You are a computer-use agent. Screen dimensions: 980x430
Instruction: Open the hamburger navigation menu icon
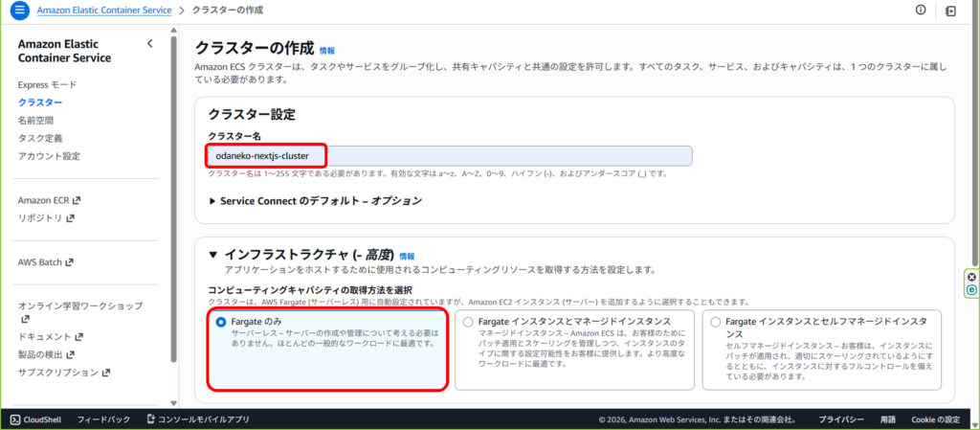click(20, 11)
